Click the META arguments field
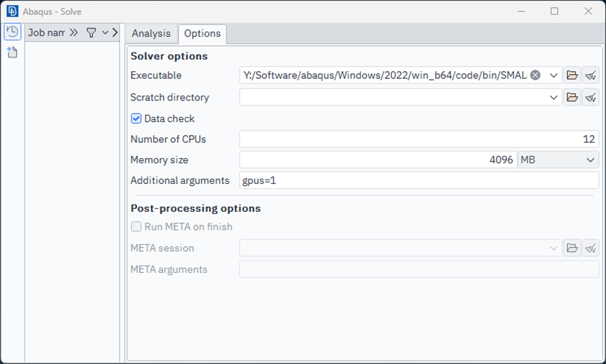 click(x=419, y=269)
